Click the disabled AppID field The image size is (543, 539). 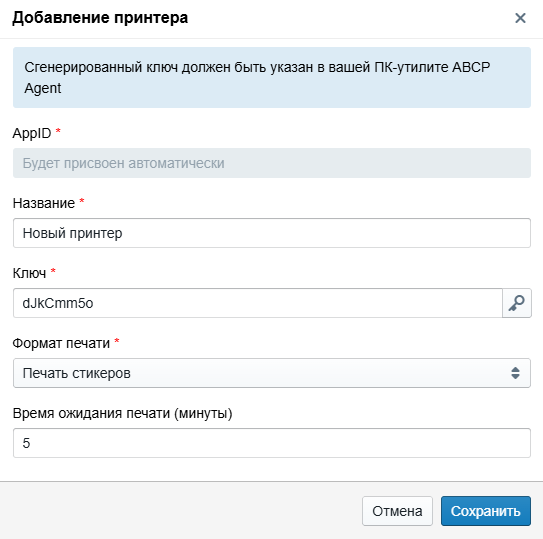point(272,163)
